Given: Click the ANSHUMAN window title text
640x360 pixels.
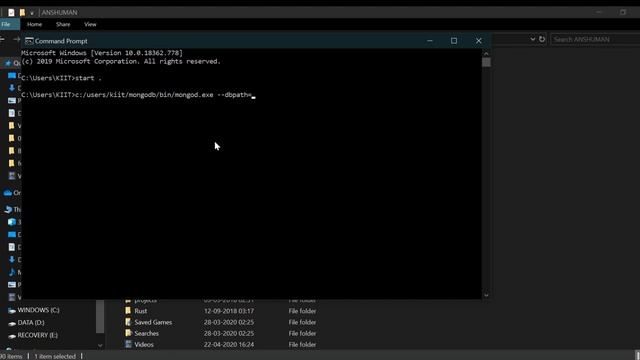Looking at the screenshot, I should click(x=60, y=13).
